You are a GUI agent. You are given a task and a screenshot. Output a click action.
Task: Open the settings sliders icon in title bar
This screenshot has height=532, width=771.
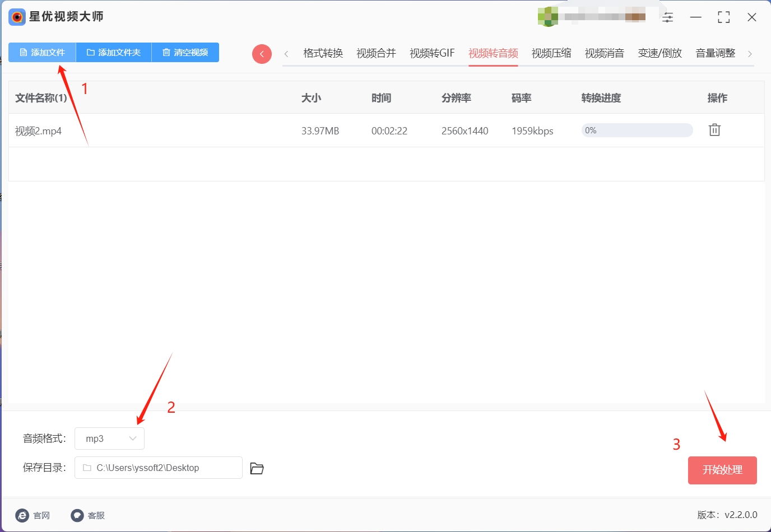click(x=668, y=17)
